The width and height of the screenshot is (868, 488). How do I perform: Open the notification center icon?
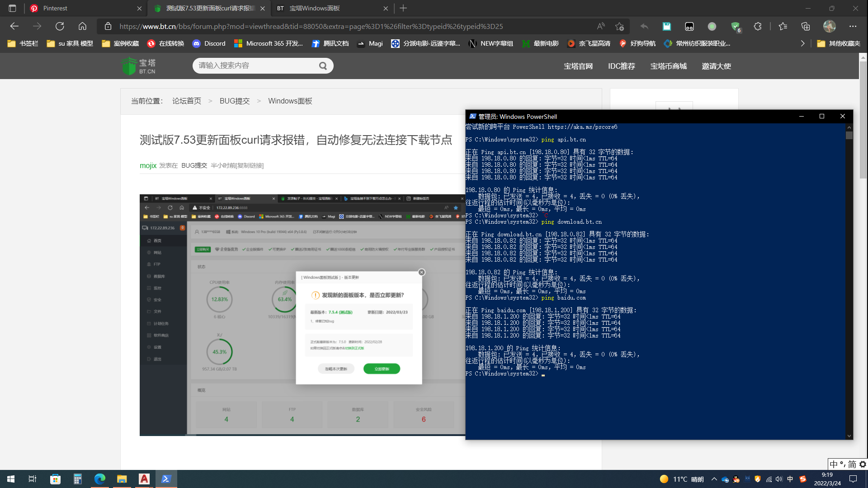point(853,479)
